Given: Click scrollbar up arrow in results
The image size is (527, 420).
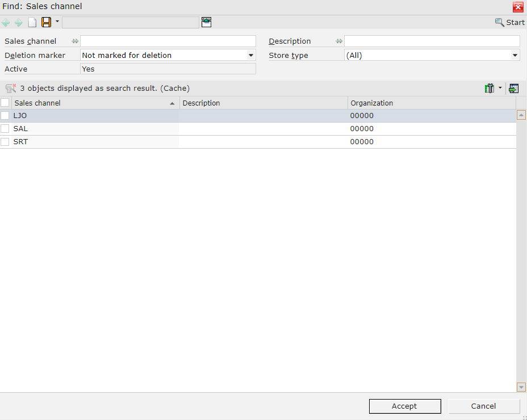Looking at the screenshot, I should (521, 115).
